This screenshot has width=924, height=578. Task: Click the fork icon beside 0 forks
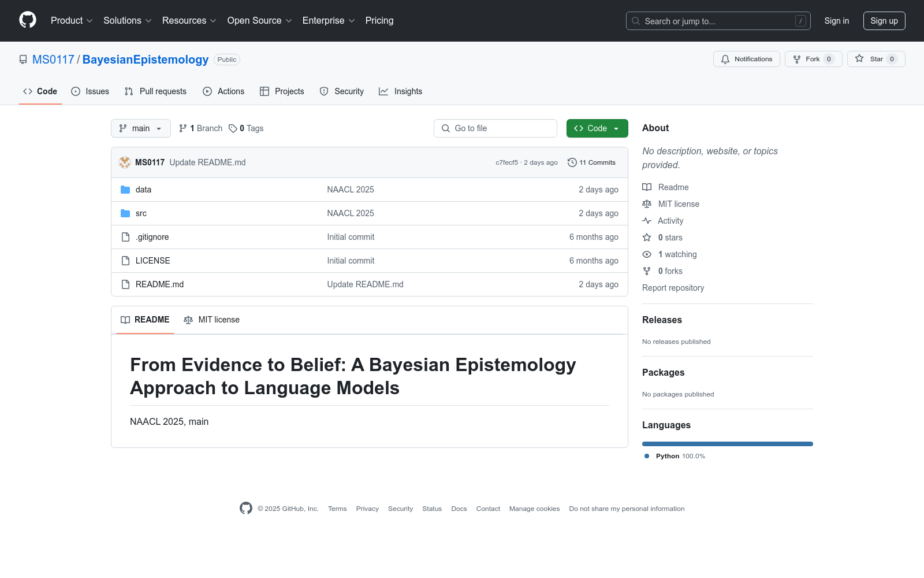tap(647, 271)
